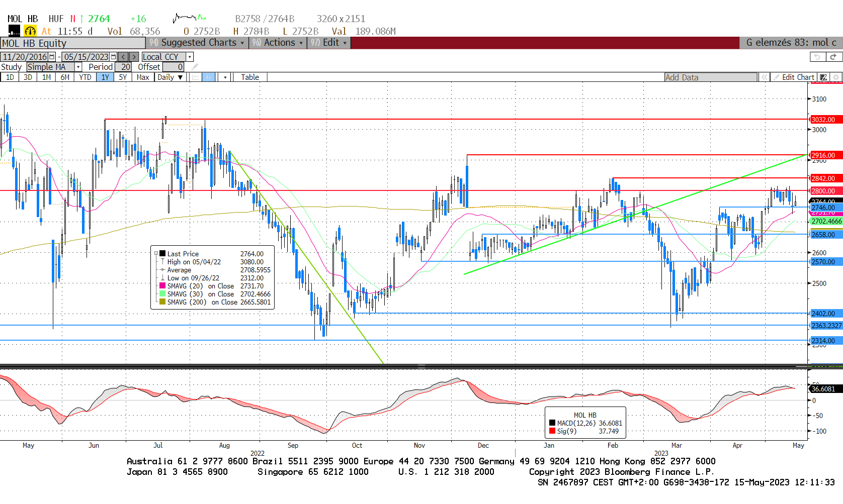The image size is (843, 504).
Task: Expand the Simple MA study dropdown
Action: coord(78,67)
